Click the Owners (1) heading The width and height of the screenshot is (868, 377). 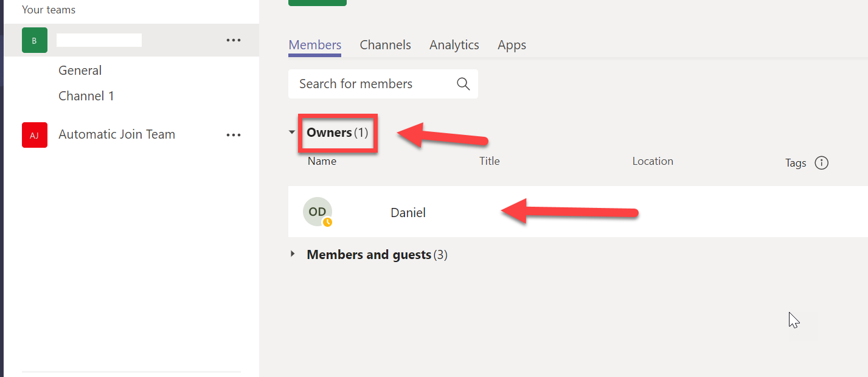[337, 133]
